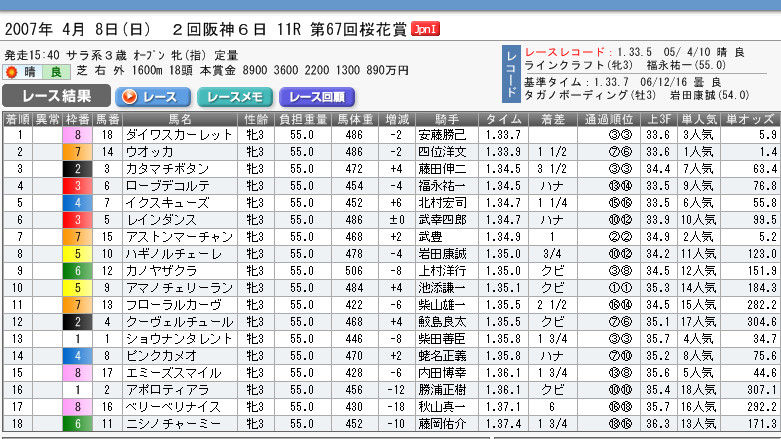Click yellow frame 5 swatch for ハギノルチェーレ
The height and width of the screenshot is (439, 781).
point(77,254)
